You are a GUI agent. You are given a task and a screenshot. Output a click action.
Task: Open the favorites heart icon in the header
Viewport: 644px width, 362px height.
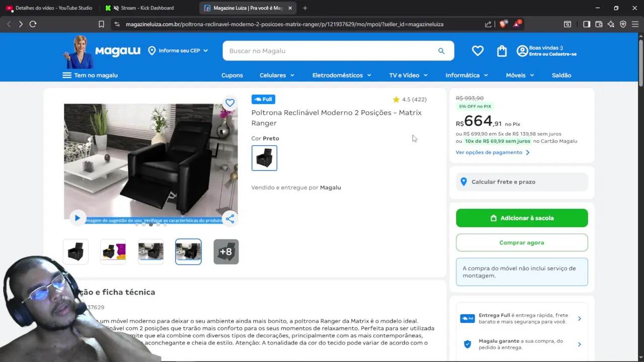point(477,51)
